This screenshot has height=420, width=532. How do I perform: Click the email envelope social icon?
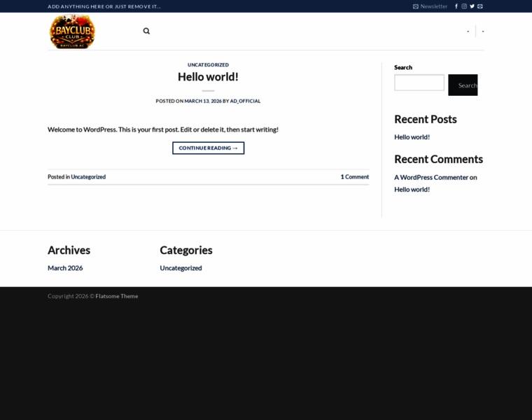click(480, 6)
